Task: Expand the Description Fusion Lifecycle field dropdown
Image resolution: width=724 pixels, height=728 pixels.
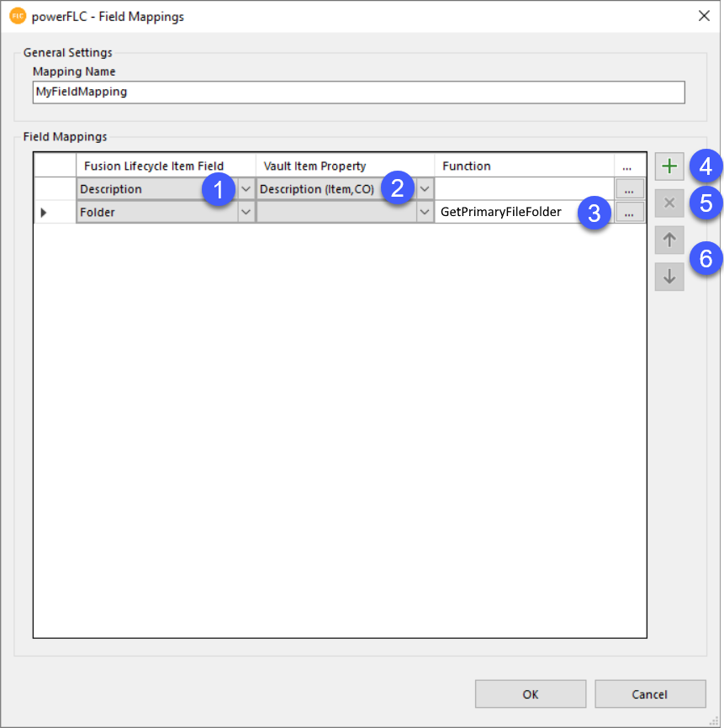Action: click(246, 189)
